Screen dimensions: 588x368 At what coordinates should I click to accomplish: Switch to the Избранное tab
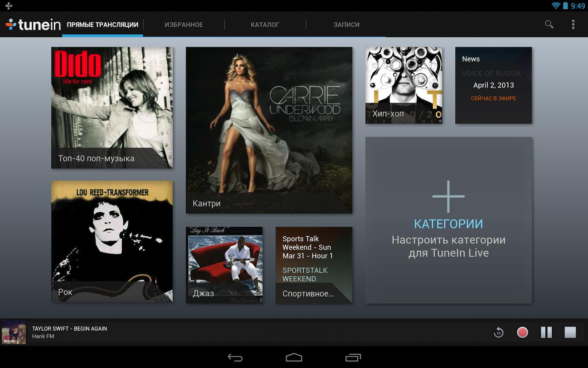(184, 25)
